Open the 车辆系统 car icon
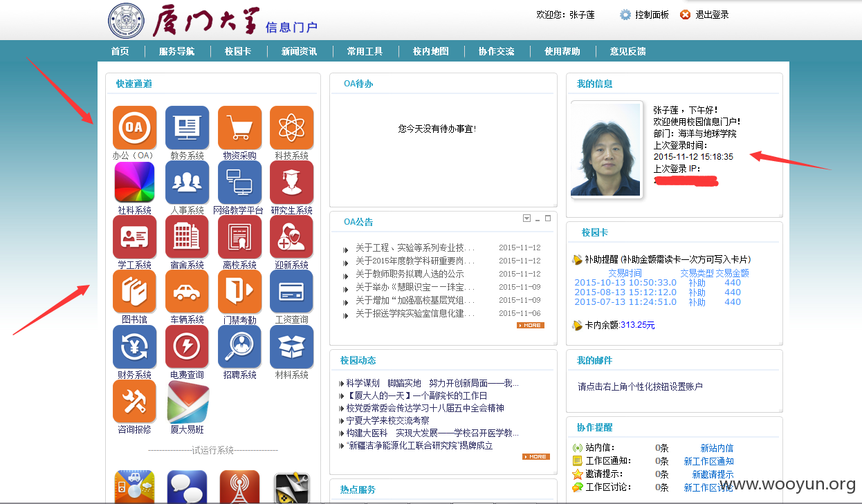This screenshot has width=862, height=504. pyautogui.click(x=187, y=291)
